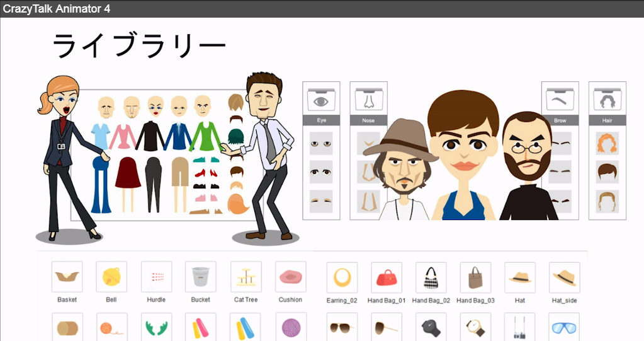Select the checkered Hand Bag_02 accessory
Screen dimensions: 644x341
[x=431, y=278]
